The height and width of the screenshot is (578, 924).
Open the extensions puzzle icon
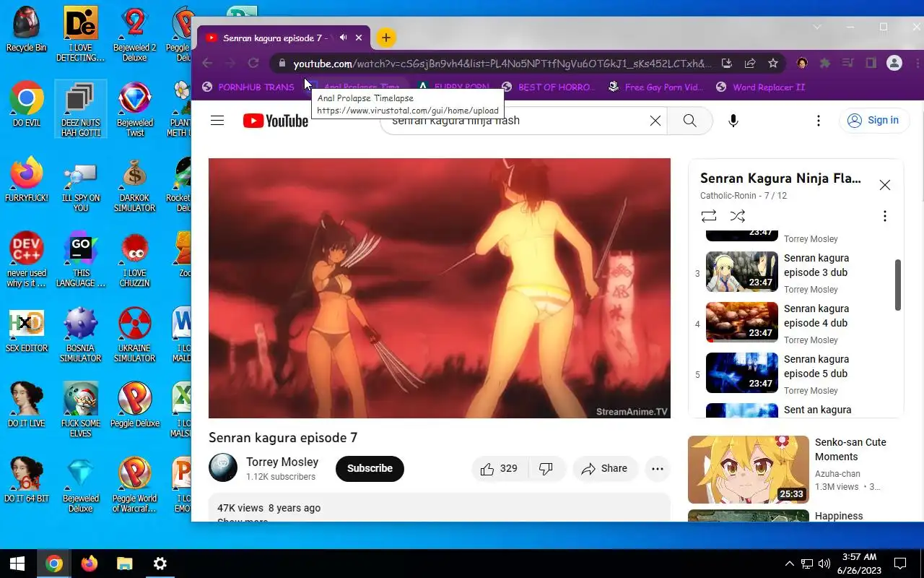pyautogui.click(x=825, y=64)
